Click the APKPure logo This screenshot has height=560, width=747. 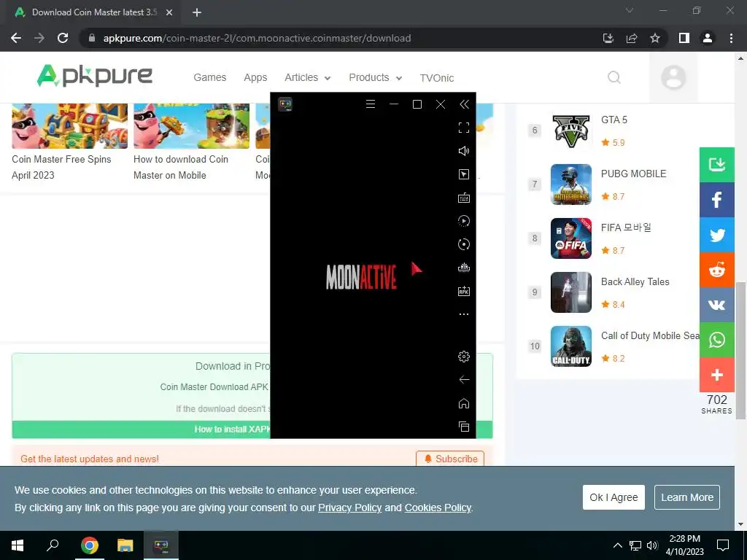[94, 76]
